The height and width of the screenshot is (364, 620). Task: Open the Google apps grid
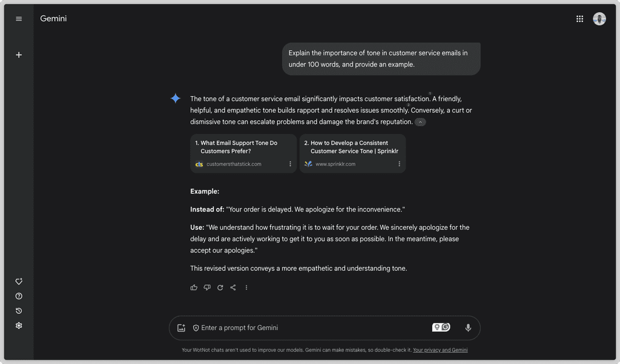579,18
